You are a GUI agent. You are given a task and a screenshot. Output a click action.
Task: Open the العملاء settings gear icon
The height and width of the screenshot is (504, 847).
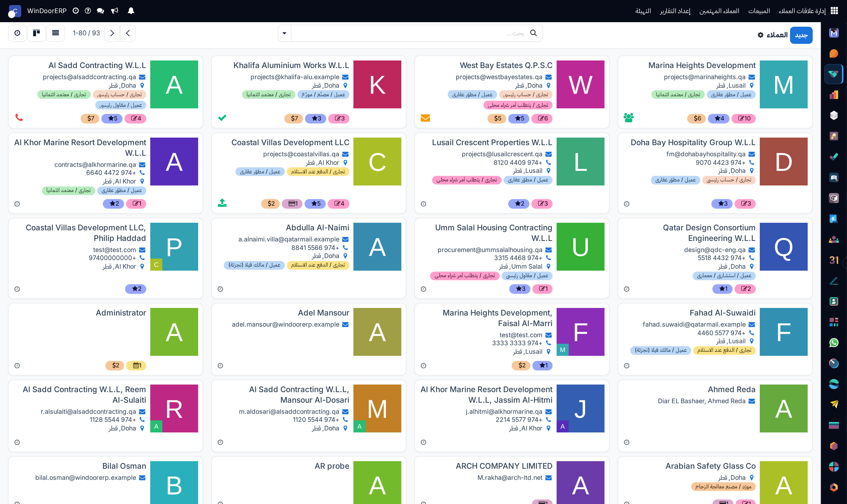click(x=761, y=35)
